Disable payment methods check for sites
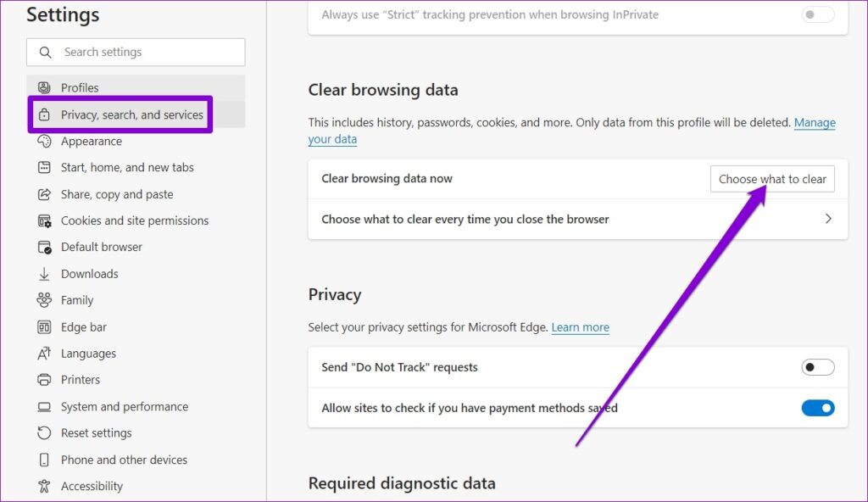This screenshot has height=502, width=868. point(818,408)
